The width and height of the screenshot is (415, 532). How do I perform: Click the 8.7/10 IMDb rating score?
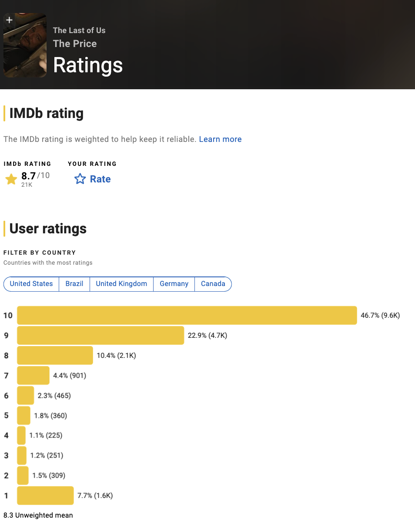point(35,176)
